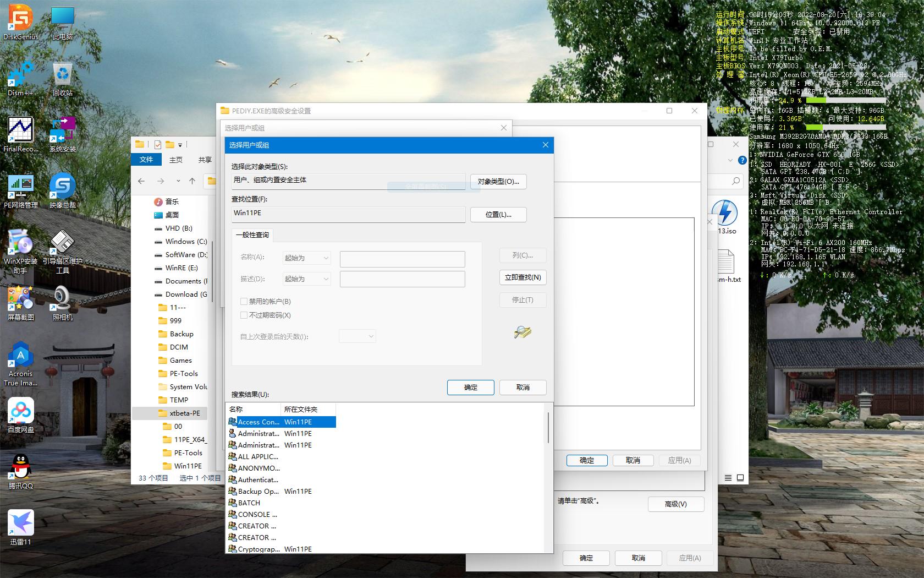924x578 pixels.
Task: Select Access Con... row in results
Action: pos(281,422)
